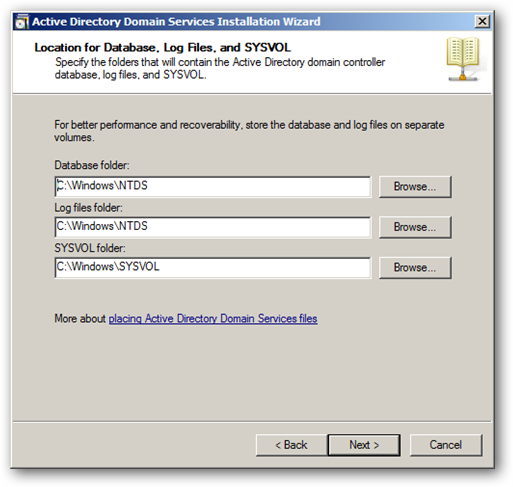Click the performance and recoverability note text
513x487 pixels.
(x=249, y=131)
